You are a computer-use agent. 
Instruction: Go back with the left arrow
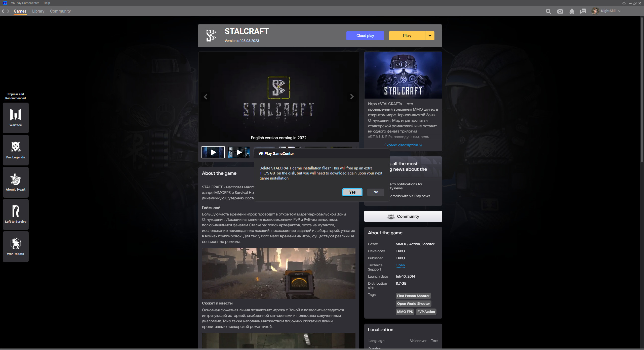pyautogui.click(x=3, y=11)
